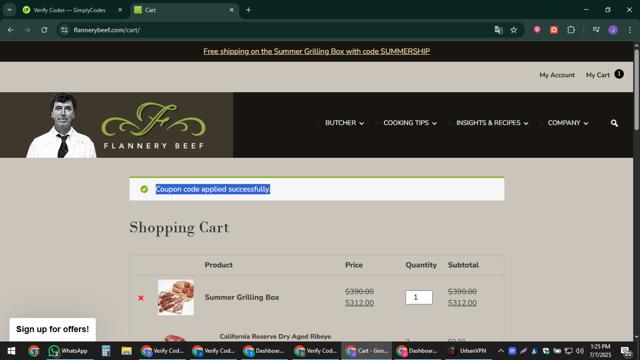Click the address bar URL flannerybeef.com/cart/

[x=107, y=30]
